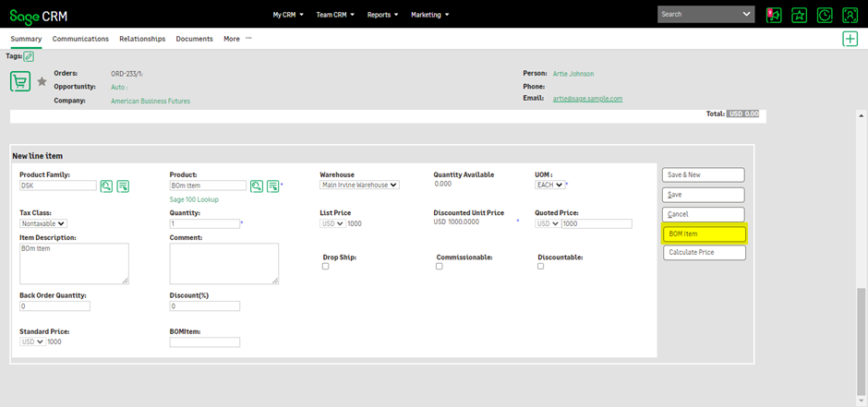Open the UOM dropdown showing EACH
Image resolution: width=868 pixels, height=407 pixels.
coord(549,185)
